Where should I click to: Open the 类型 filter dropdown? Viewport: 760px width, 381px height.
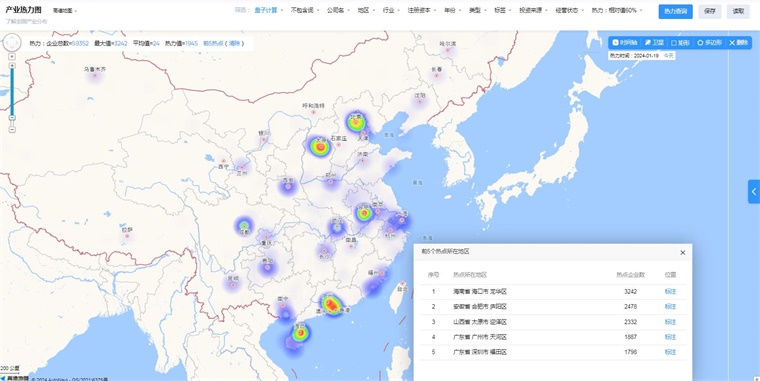click(477, 10)
